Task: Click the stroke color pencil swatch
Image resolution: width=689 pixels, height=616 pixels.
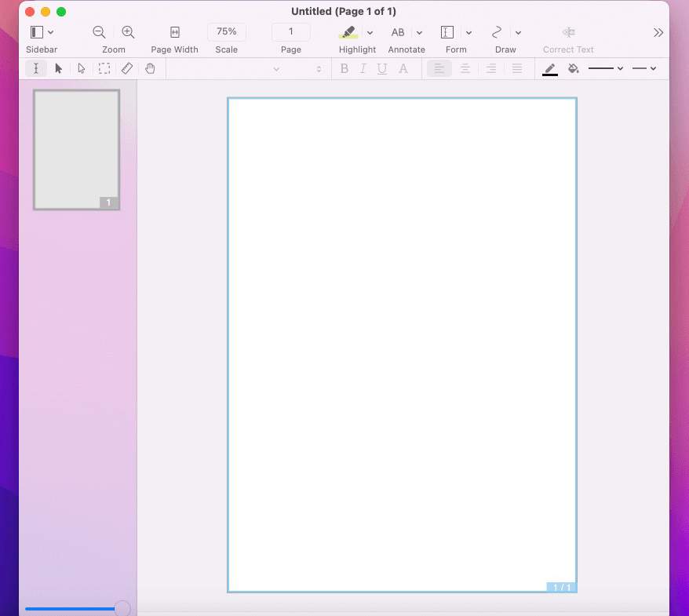Action: [x=550, y=69]
